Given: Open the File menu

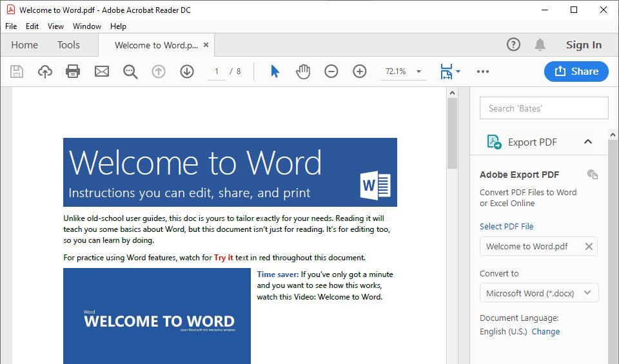Looking at the screenshot, I should [x=11, y=26].
